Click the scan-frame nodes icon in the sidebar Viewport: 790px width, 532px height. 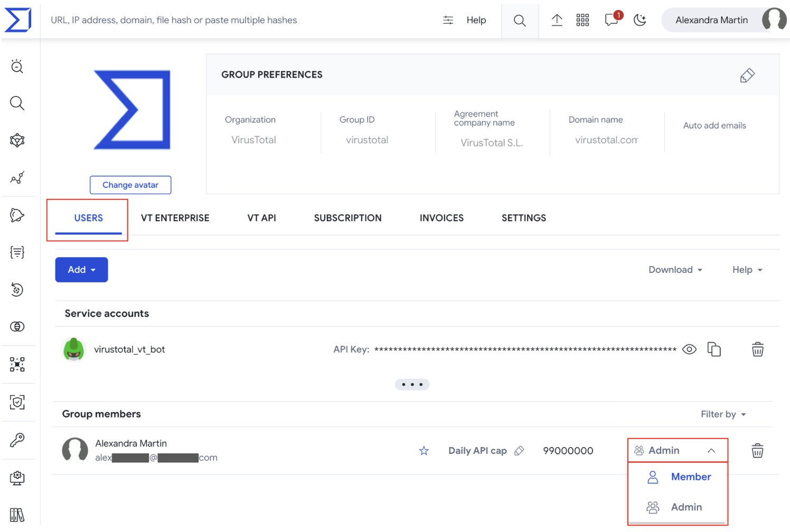[x=17, y=364]
